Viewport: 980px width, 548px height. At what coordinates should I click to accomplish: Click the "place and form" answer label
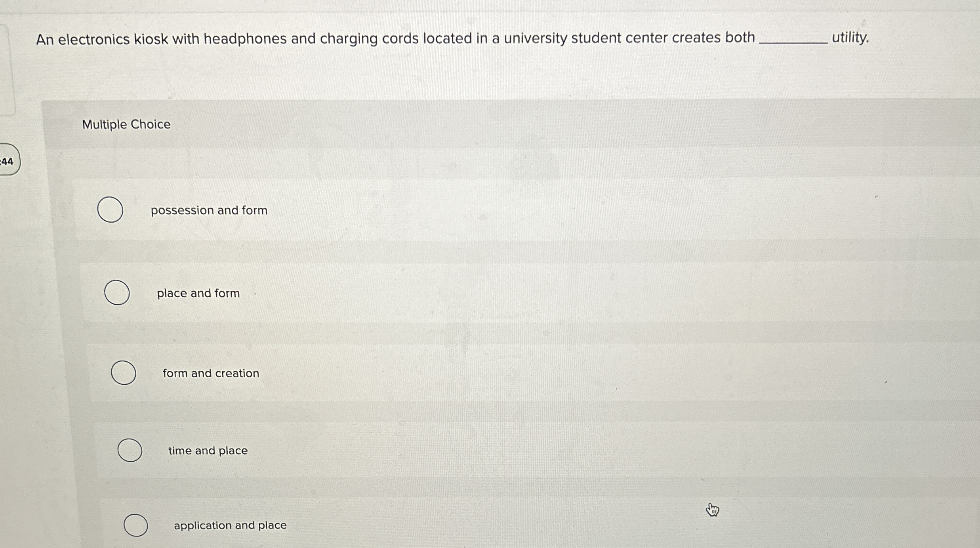198,293
